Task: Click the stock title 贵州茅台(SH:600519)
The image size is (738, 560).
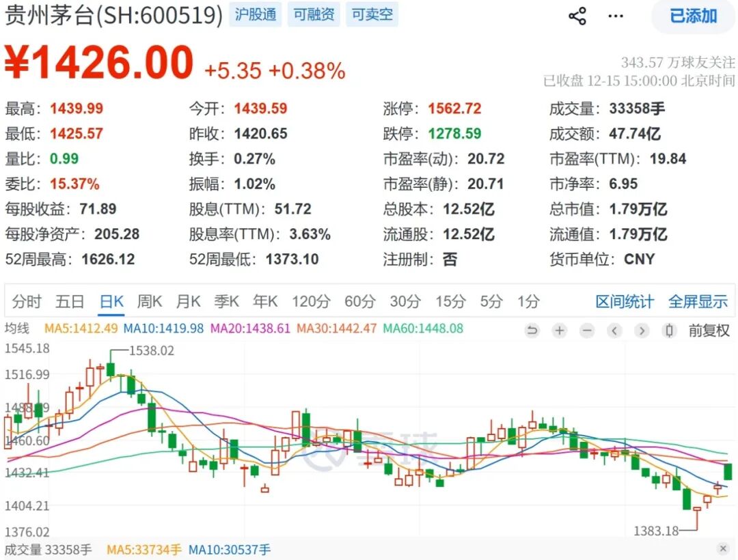Action: pyautogui.click(x=113, y=14)
